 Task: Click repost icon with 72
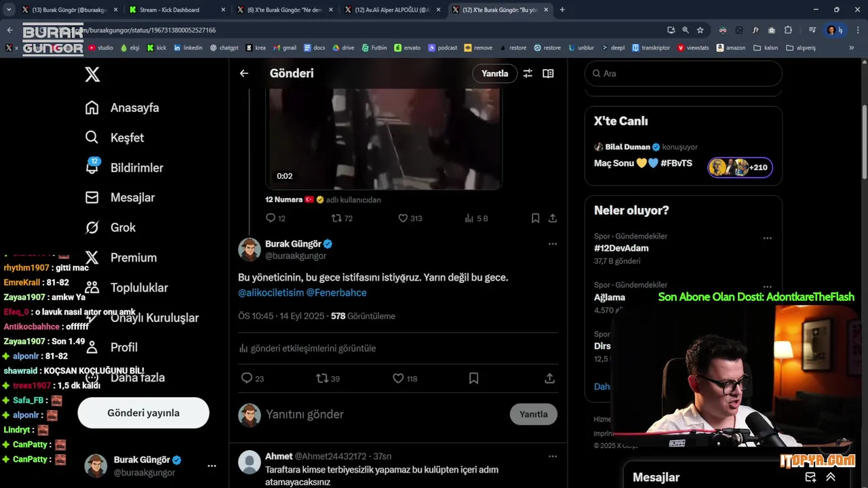click(342, 218)
